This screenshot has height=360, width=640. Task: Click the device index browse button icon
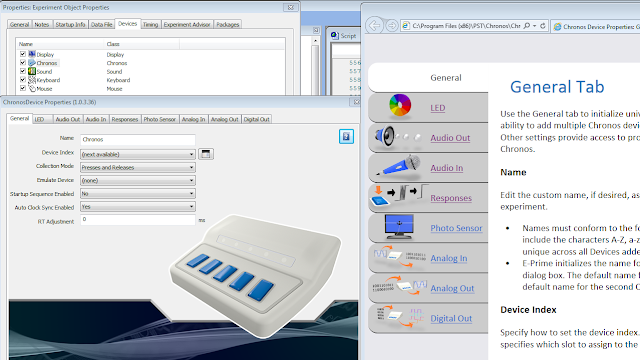pos(206,154)
